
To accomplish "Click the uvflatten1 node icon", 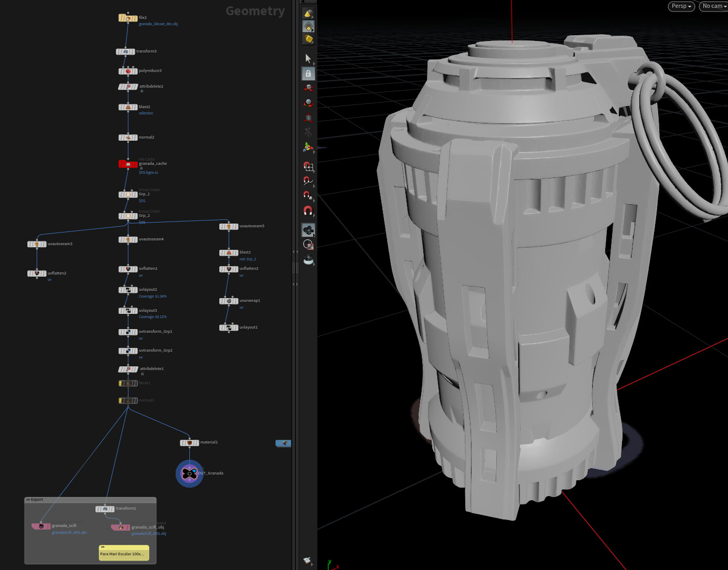I will (x=128, y=269).
